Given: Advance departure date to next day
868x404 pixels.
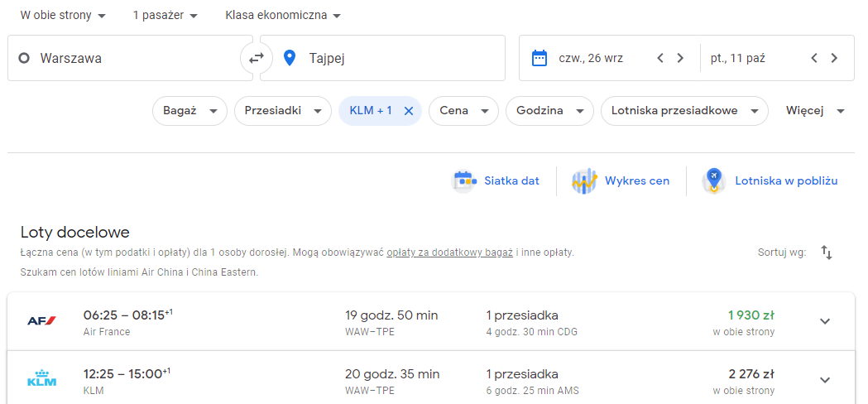Looking at the screenshot, I should coord(680,58).
